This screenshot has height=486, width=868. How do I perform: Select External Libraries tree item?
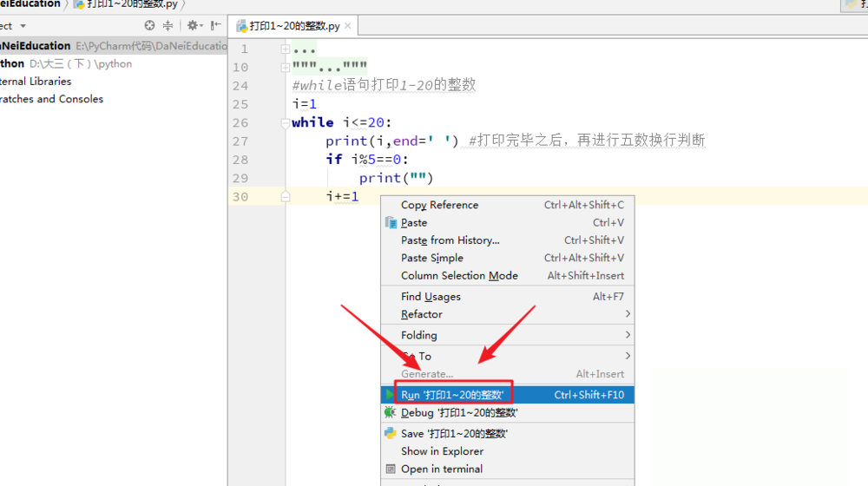(x=36, y=82)
